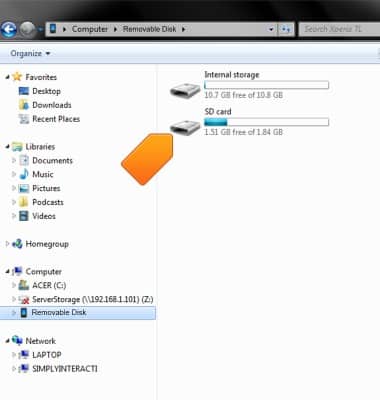The height and width of the screenshot is (400, 380).
Task: Click the LAPTOP computer icon
Action: [24, 355]
